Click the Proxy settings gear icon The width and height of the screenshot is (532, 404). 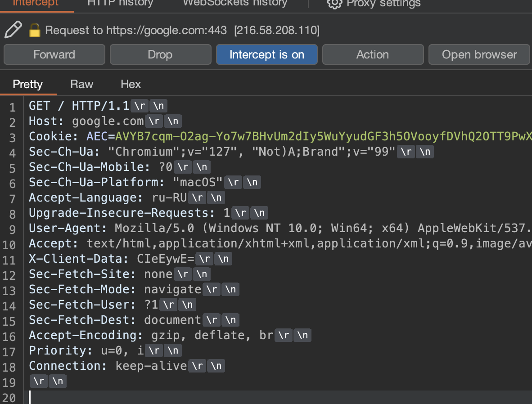click(x=334, y=4)
